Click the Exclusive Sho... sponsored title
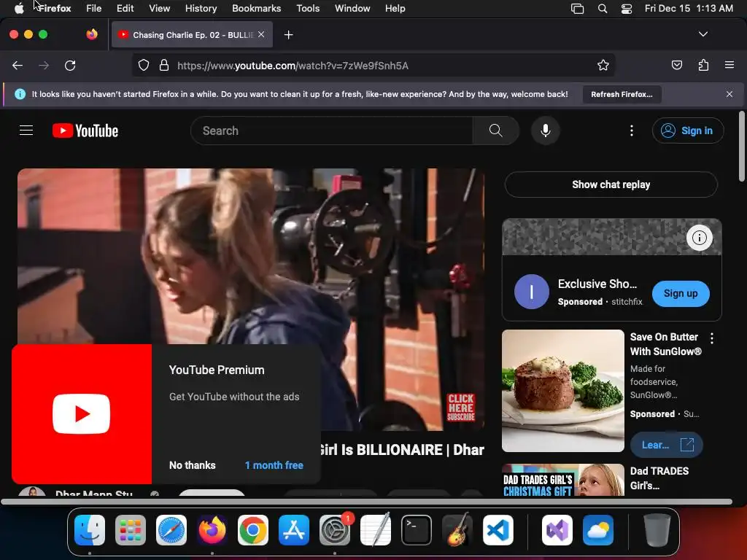 point(597,284)
